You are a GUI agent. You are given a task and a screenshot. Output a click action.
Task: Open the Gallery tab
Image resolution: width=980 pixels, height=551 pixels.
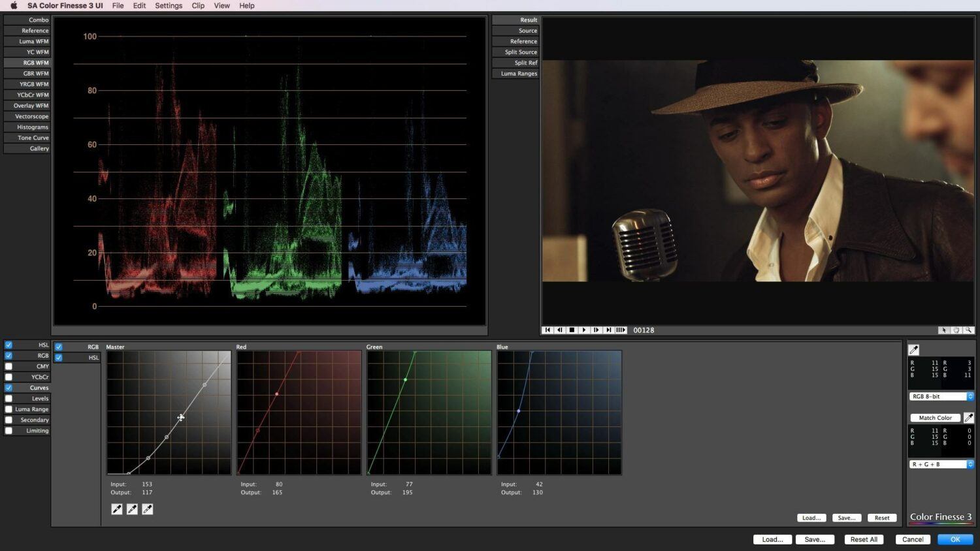click(x=27, y=148)
